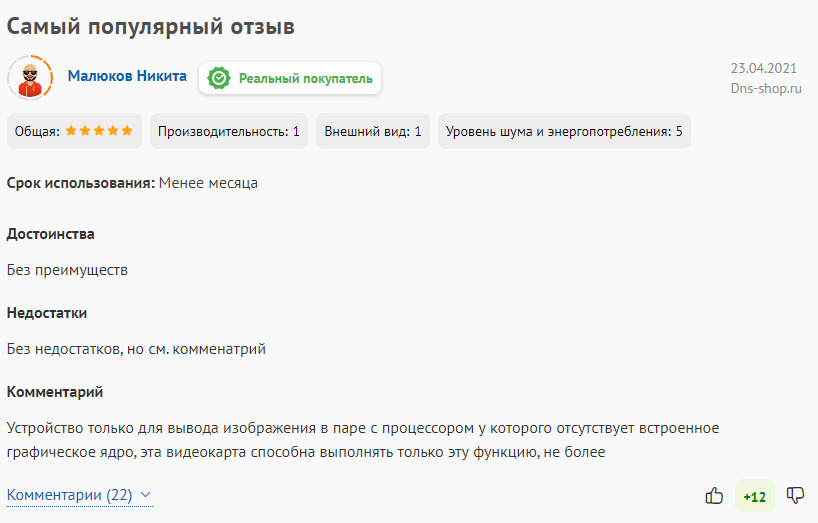Screen dimensions: 818x523
Task: Click the +12 rating score
Action: pyautogui.click(x=754, y=496)
